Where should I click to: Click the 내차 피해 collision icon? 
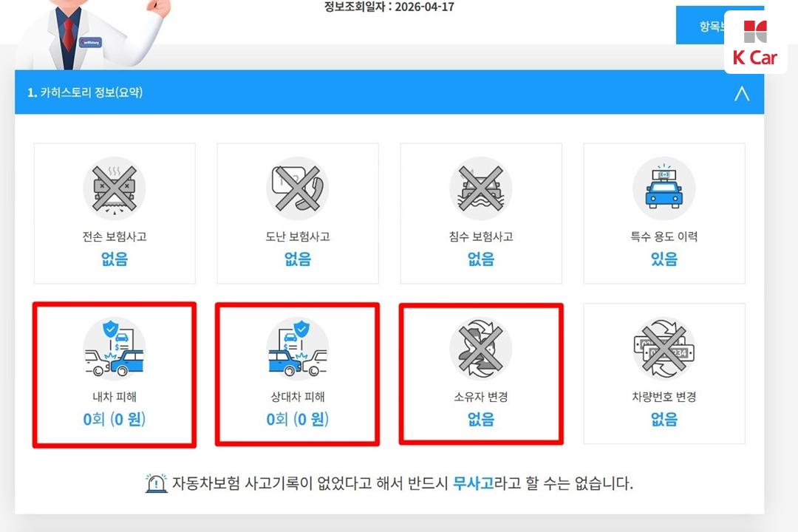[x=115, y=349]
